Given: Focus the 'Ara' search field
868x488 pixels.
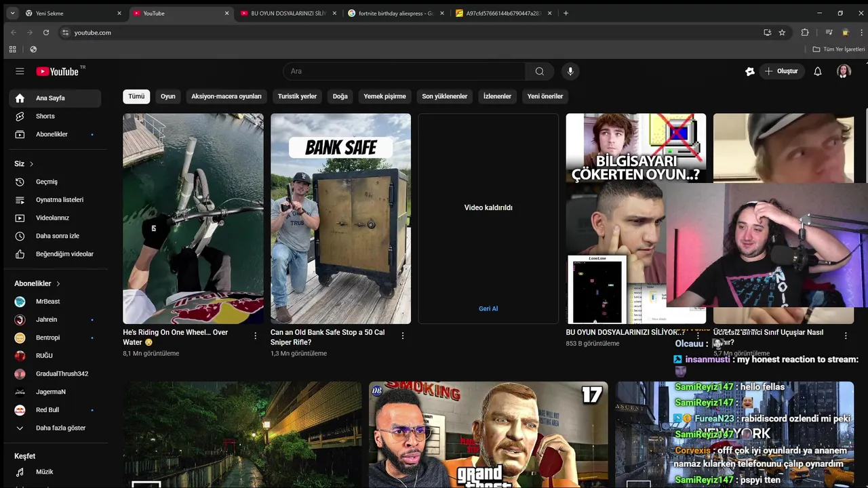Looking at the screenshot, I should [404, 71].
